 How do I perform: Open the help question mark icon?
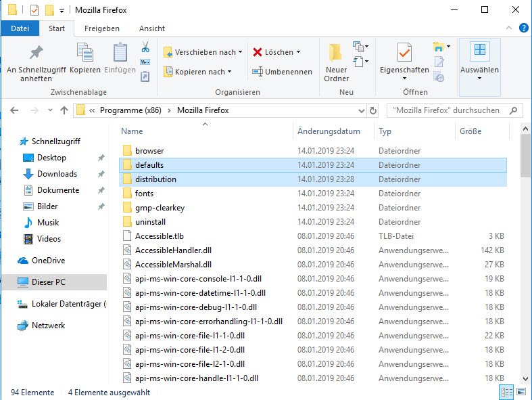pyautogui.click(x=523, y=28)
